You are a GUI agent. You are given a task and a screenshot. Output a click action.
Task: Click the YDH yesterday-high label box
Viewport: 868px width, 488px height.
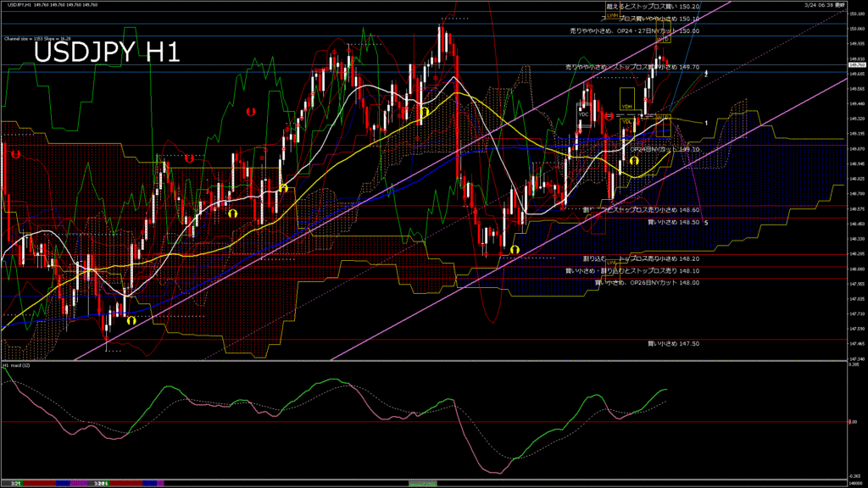click(627, 106)
